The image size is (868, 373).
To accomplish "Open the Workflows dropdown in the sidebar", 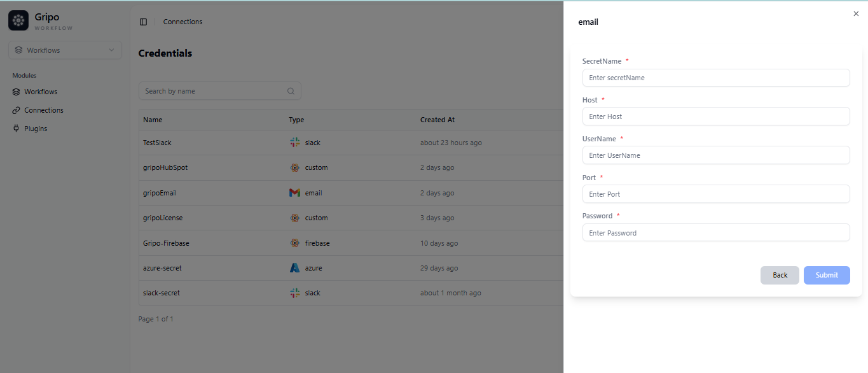I will pyautogui.click(x=64, y=50).
